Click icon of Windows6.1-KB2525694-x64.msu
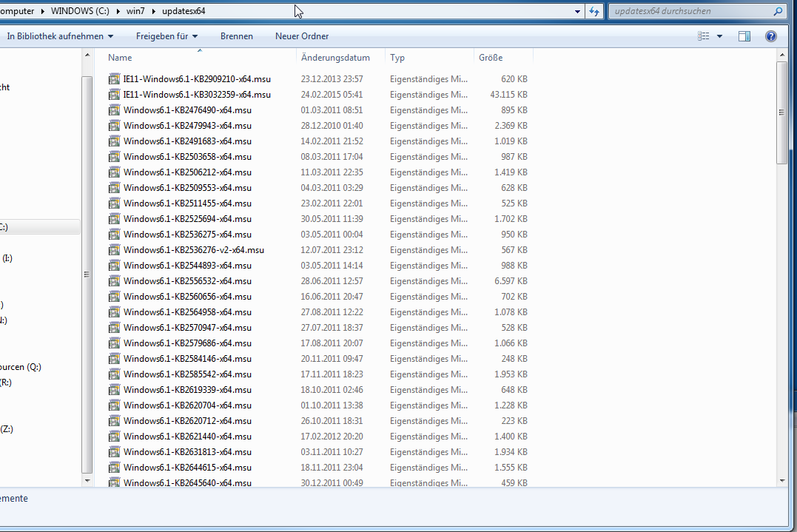 (x=115, y=219)
